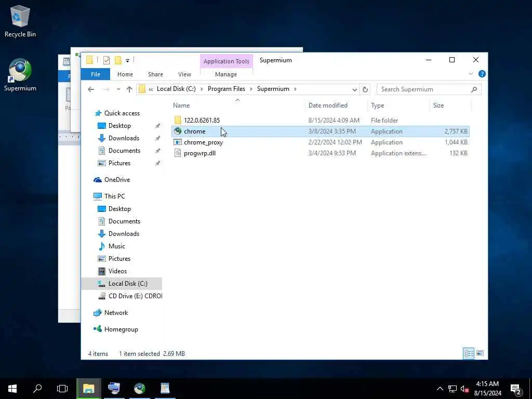This screenshot has height=399, width=532.
Task: Switch to the Home ribbon tab
Action: coord(125,74)
